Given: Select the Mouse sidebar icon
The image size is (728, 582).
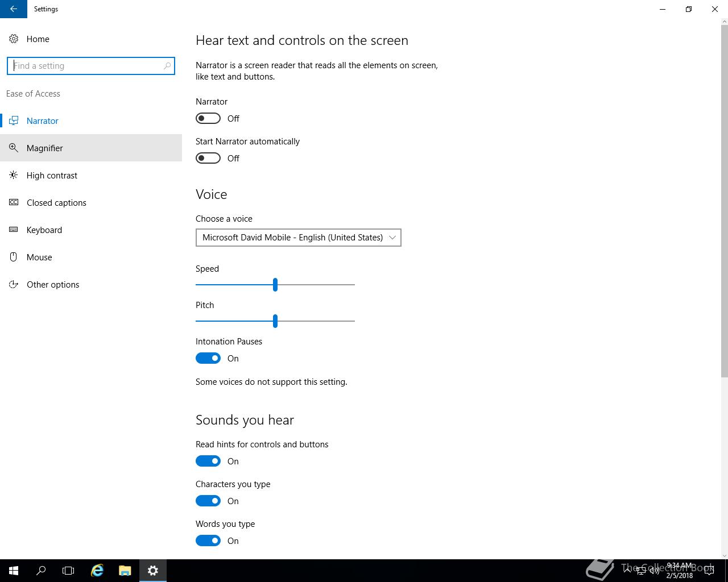Looking at the screenshot, I should tap(14, 257).
